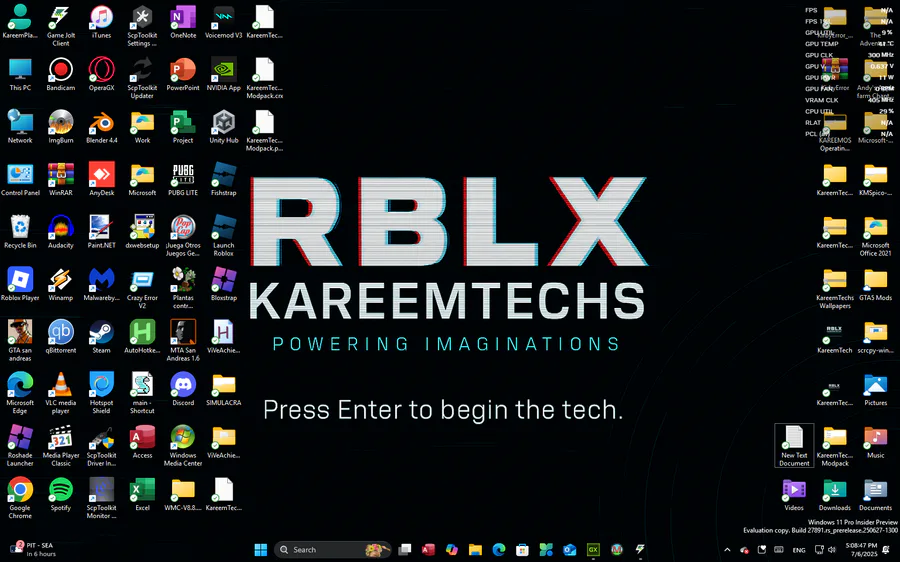The width and height of the screenshot is (900, 562).
Task: Launch Roshade Launcher icon
Action: click(x=20, y=446)
